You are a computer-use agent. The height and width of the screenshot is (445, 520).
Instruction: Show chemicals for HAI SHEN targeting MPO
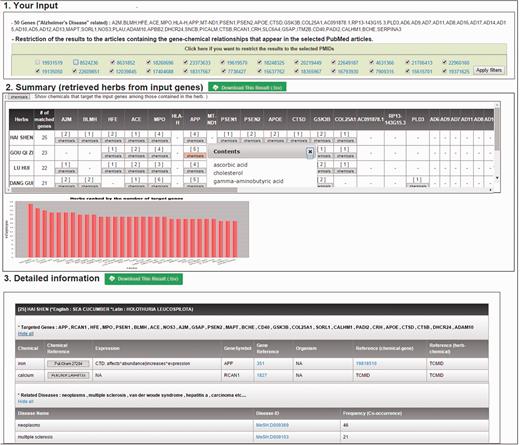tap(160, 141)
